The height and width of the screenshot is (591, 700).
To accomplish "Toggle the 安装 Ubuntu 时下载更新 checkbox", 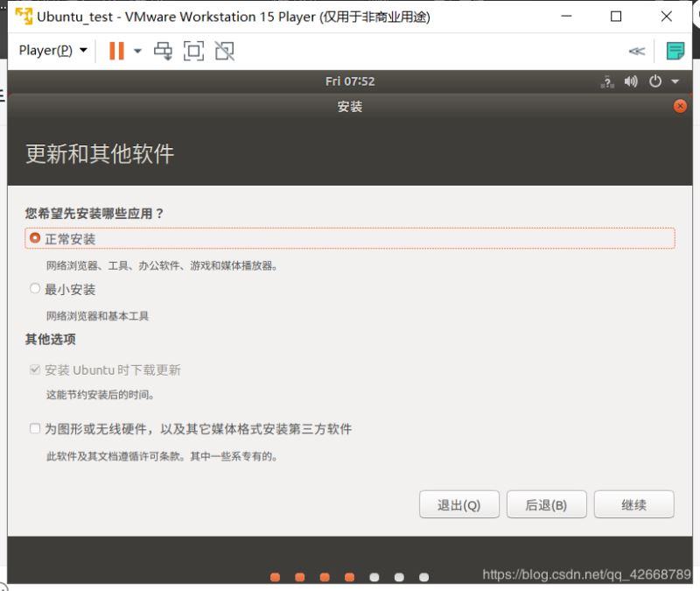I will 35,370.
